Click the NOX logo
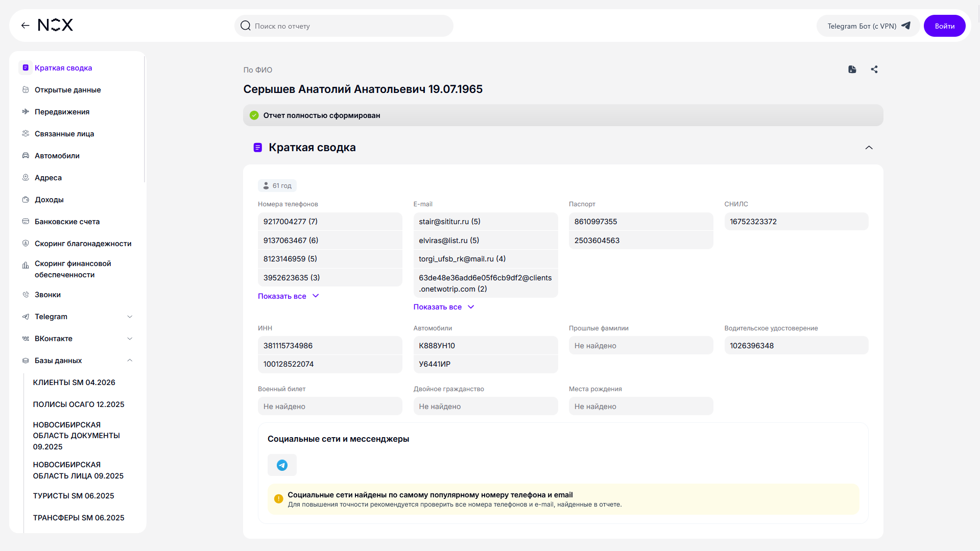Image resolution: width=980 pixels, height=551 pixels. pos(55,25)
